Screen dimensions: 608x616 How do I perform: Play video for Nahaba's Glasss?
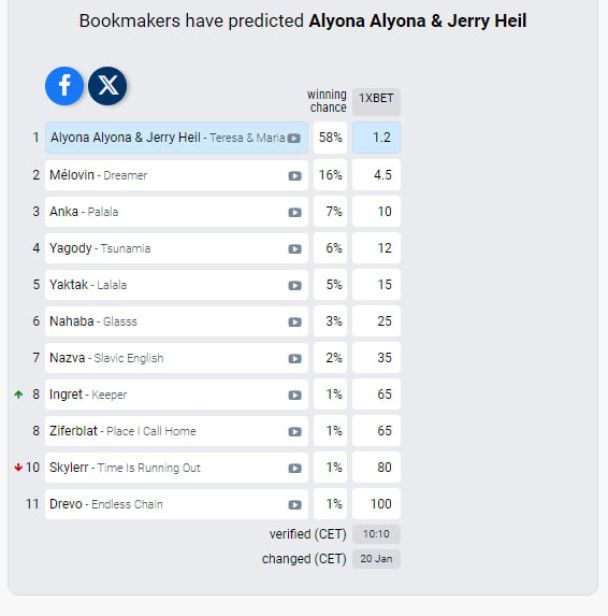[x=295, y=321]
